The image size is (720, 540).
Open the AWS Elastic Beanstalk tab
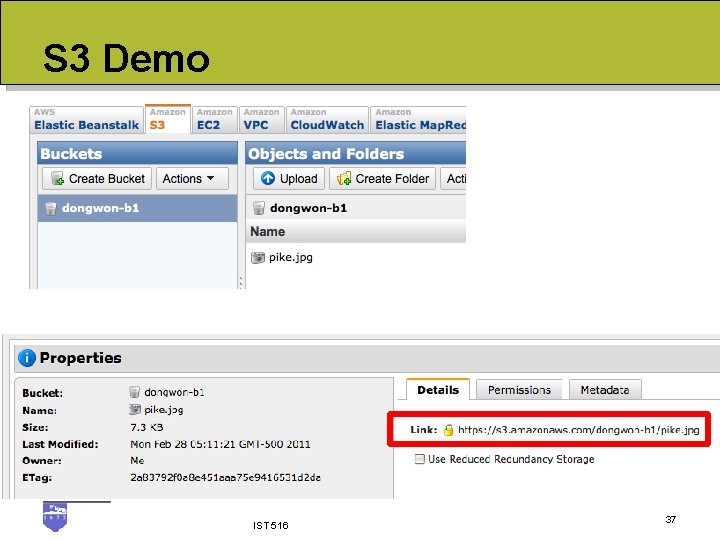[86, 119]
